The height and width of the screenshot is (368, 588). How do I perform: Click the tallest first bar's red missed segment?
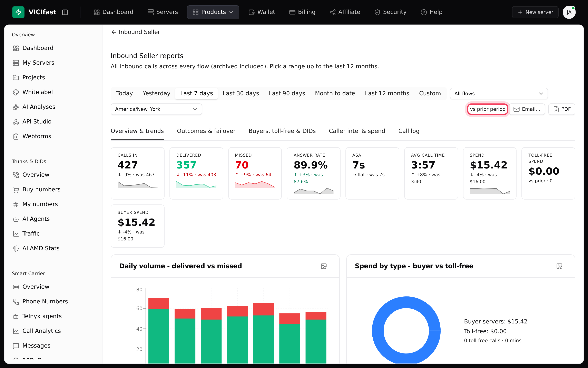(159, 304)
